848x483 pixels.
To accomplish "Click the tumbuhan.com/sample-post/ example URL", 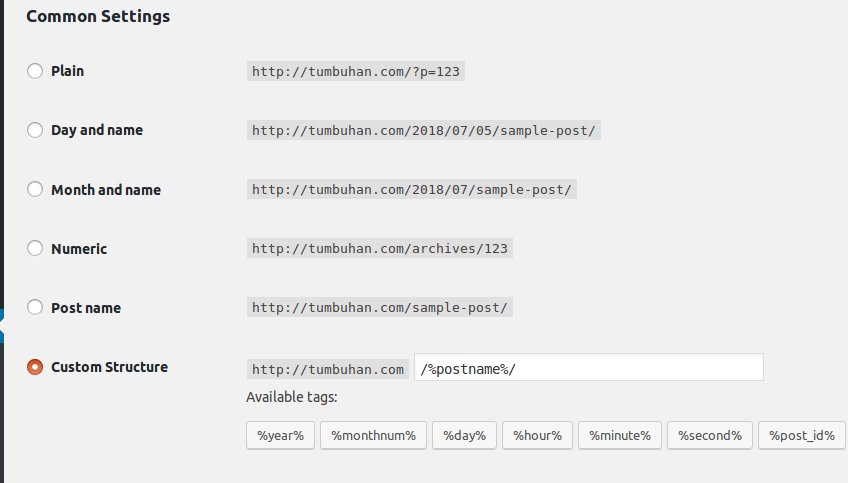I will pyautogui.click(x=379, y=308).
